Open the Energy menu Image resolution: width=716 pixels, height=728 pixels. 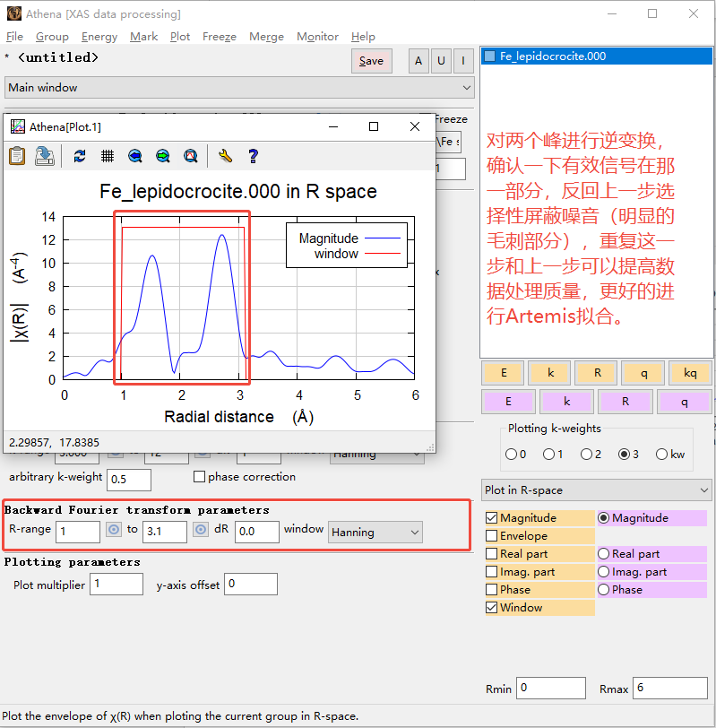(x=99, y=37)
